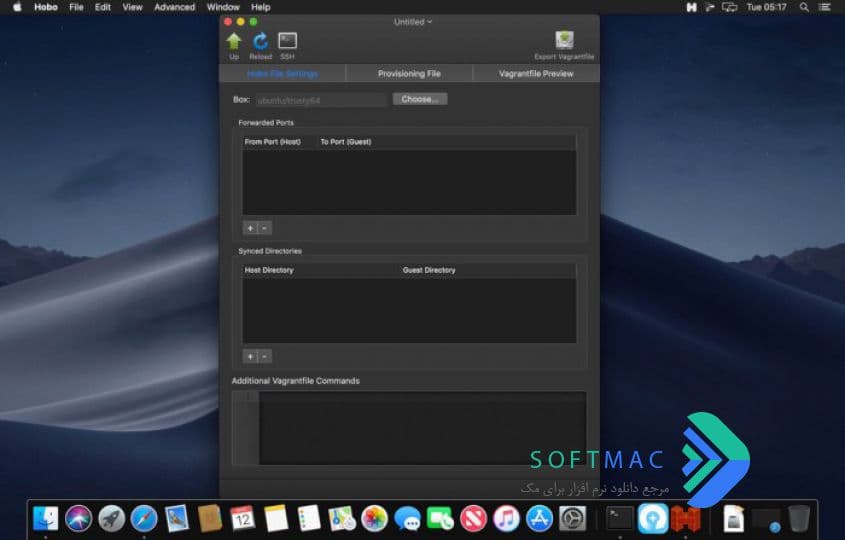Click the screen mirroring icon in menu bar

pos(730,7)
